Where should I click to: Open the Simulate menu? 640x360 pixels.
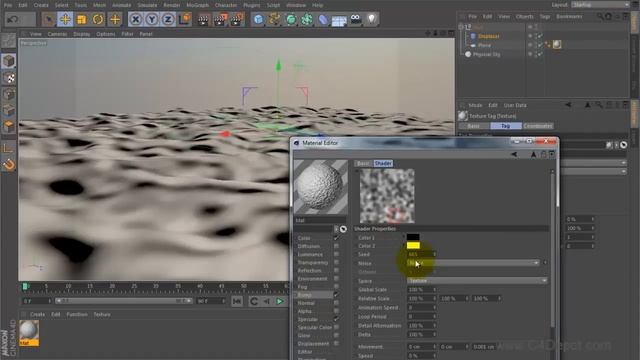tap(147, 5)
